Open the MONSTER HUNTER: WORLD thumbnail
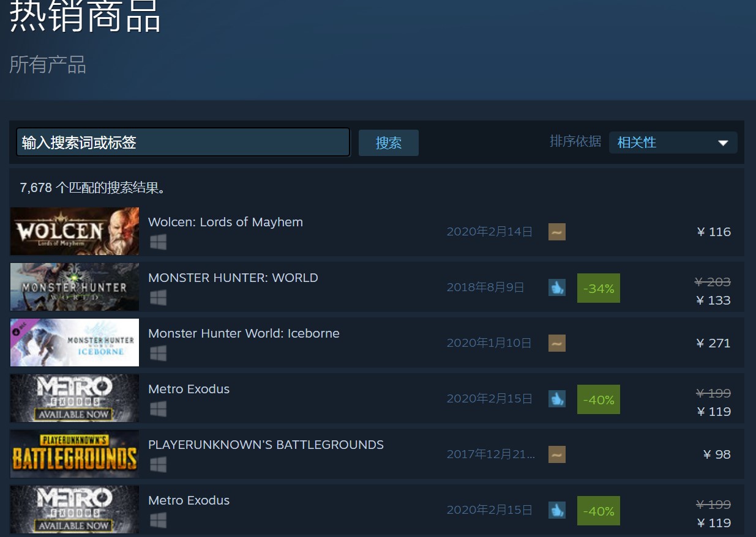756x537 pixels. (75, 287)
